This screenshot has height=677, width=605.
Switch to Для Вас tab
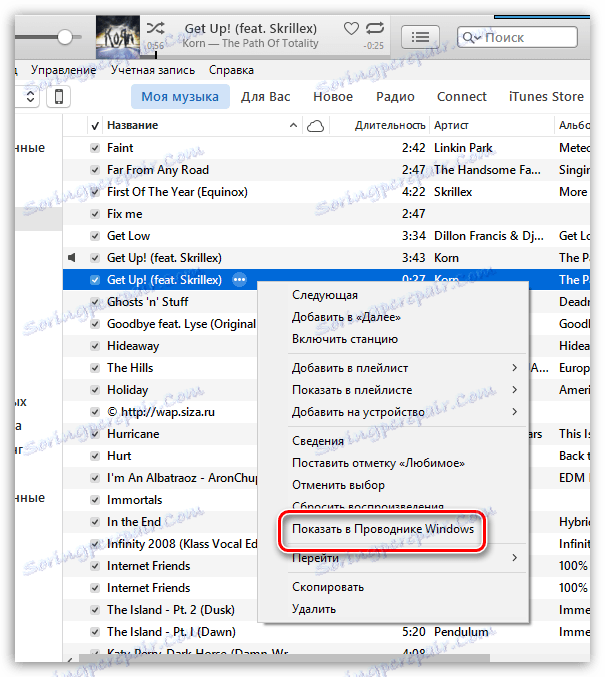[266, 97]
